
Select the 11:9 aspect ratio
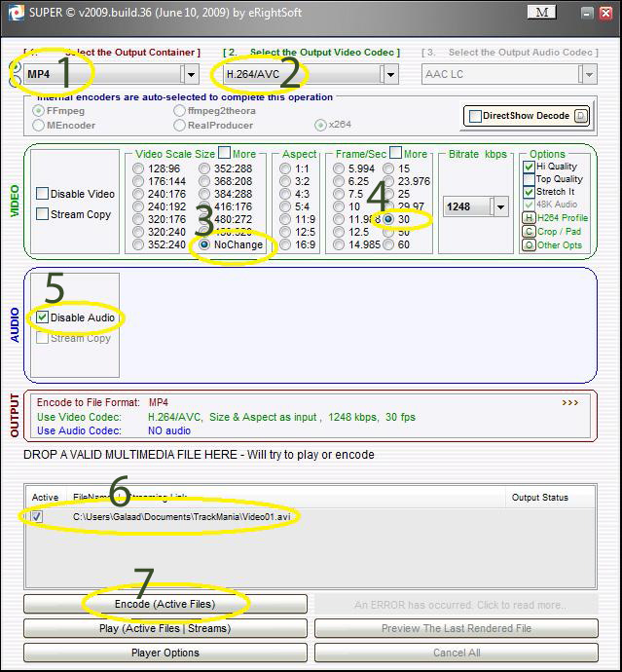(285, 219)
